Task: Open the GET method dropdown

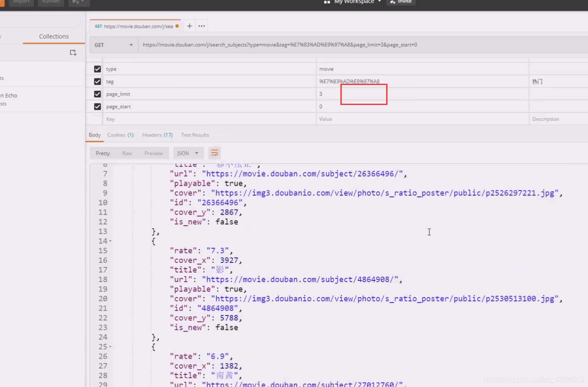Action: (x=114, y=45)
